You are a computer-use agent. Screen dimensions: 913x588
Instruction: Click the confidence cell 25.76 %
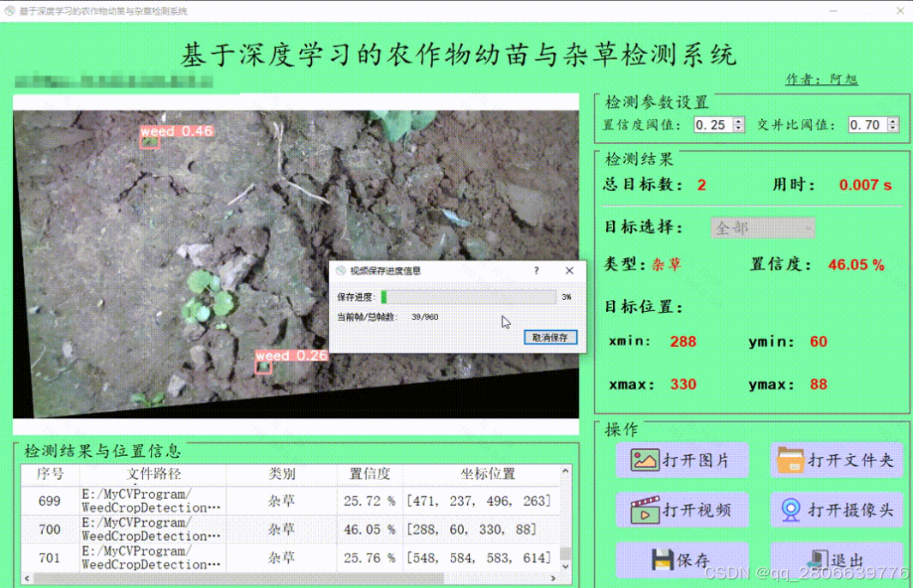[x=369, y=558]
